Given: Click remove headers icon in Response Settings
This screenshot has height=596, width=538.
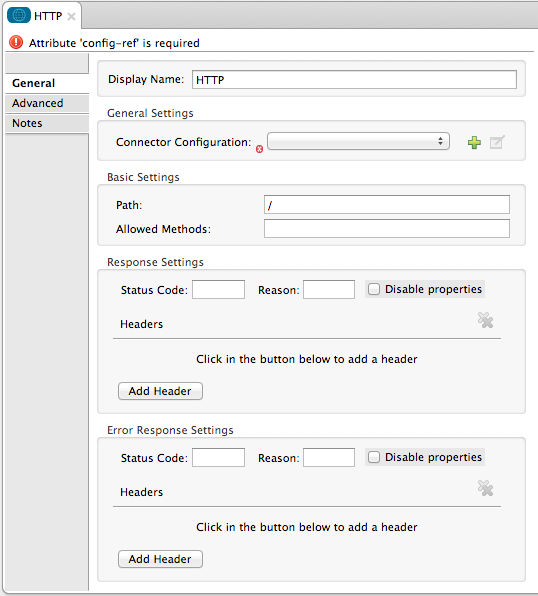Looking at the screenshot, I should click(x=486, y=320).
